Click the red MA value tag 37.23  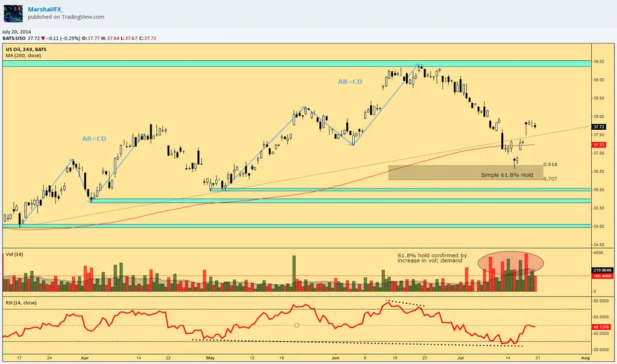[x=599, y=145]
